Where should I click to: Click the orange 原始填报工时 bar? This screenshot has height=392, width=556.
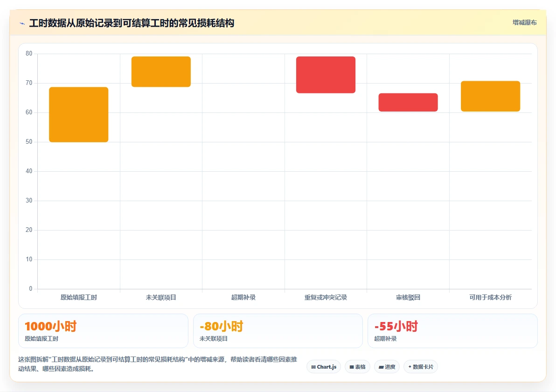tap(79, 115)
